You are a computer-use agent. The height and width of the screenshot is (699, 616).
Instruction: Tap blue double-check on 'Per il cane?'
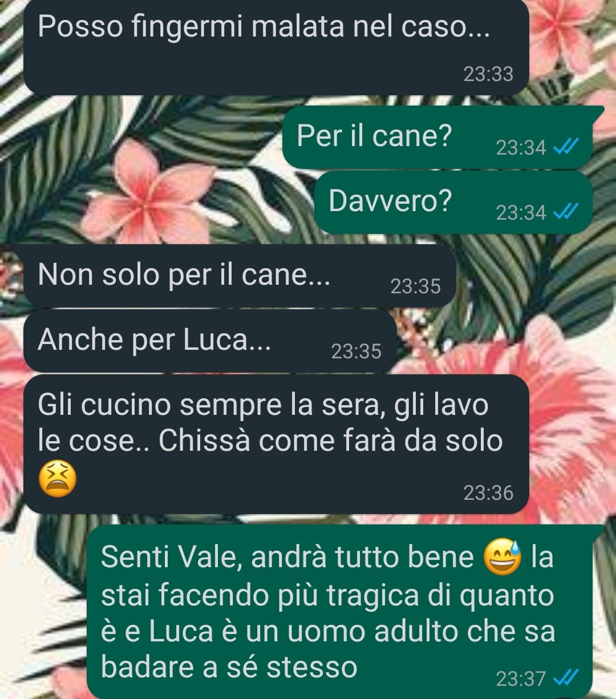[x=567, y=148]
